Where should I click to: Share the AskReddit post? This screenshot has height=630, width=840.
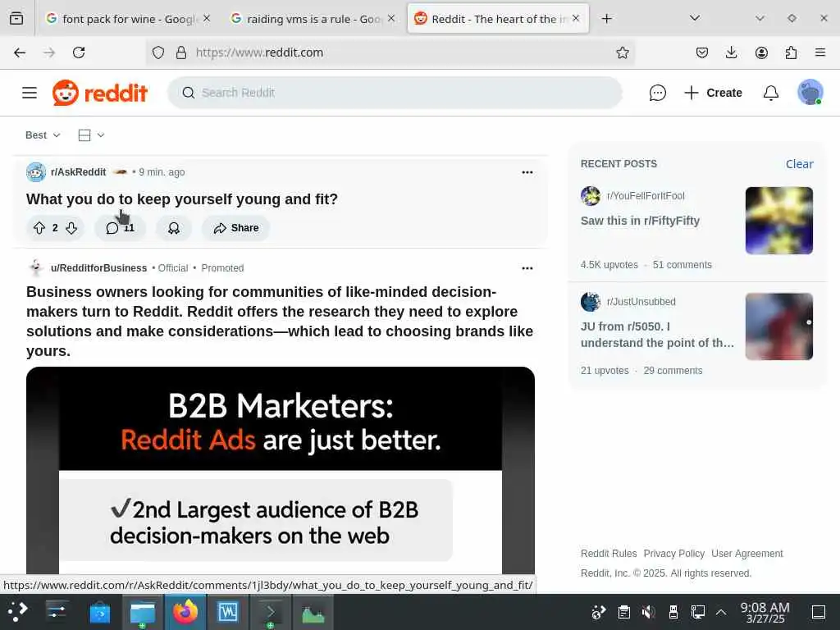point(235,228)
